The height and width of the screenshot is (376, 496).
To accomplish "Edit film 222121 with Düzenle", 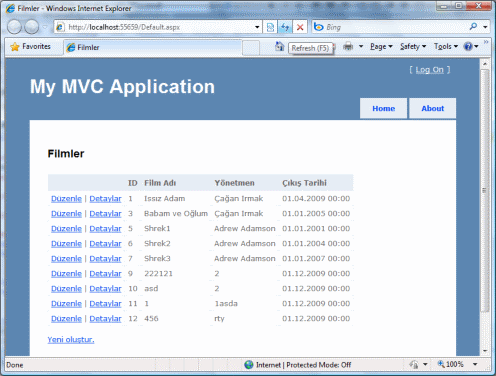I will [66, 274].
